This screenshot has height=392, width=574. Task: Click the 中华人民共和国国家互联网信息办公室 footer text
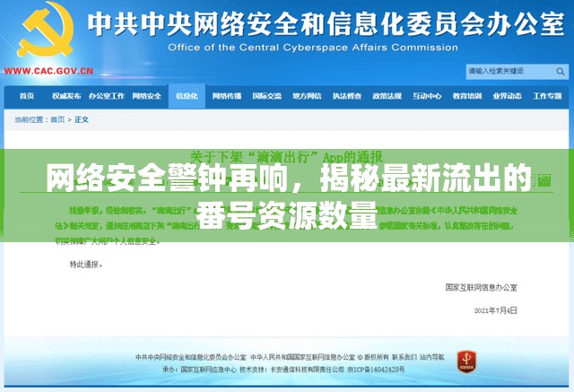coord(303,357)
